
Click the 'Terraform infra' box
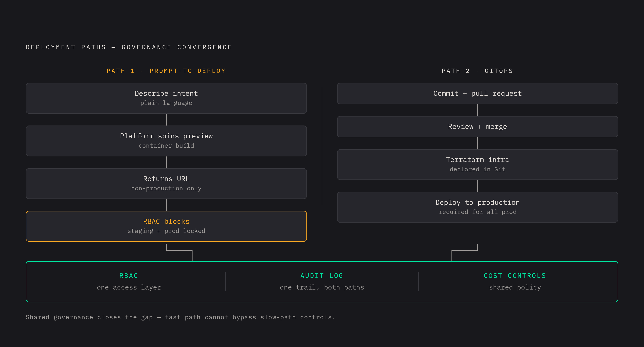click(x=477, y=165)
